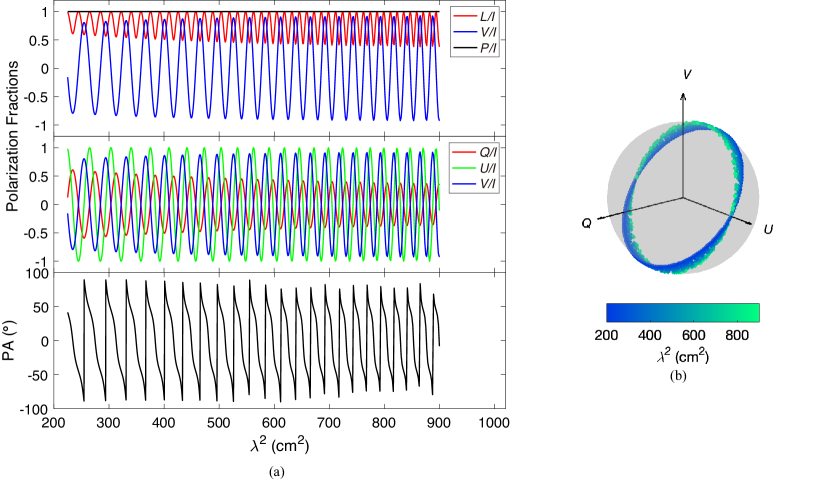
Task: Click the black P/I line at top
Action: [253, 12]
